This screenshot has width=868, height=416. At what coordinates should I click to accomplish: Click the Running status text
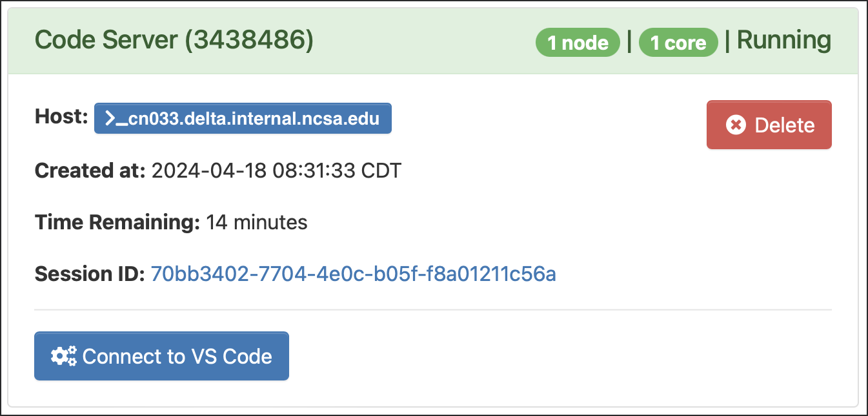pos(783,41)
